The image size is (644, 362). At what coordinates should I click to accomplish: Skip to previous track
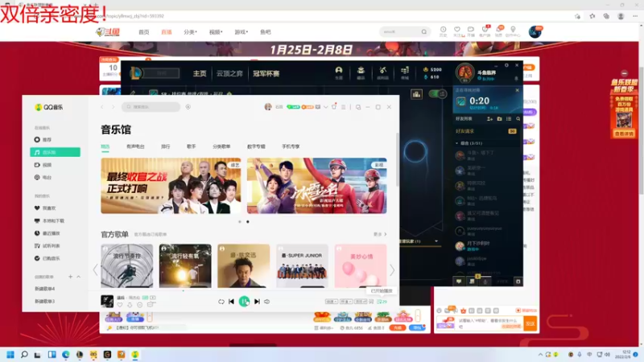click(x=232, y=302)
